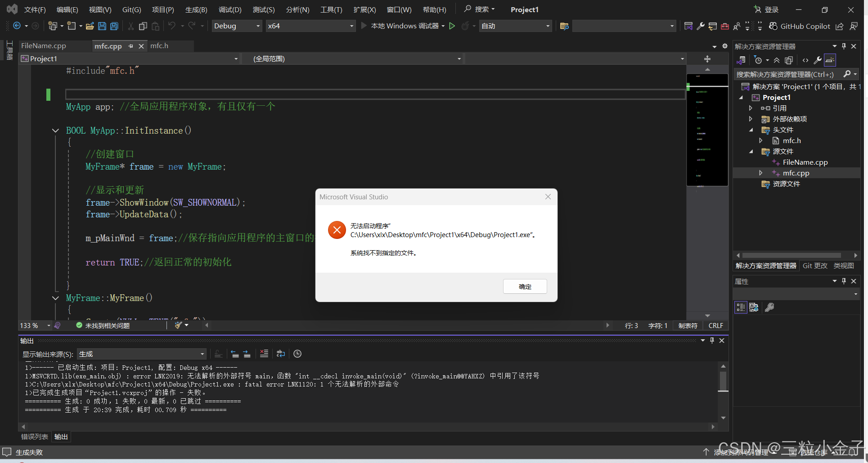The width and height of the screenshot is (868, 463).
Task: Click the view code angle brackets icon
Action: [x=805, y=60]
